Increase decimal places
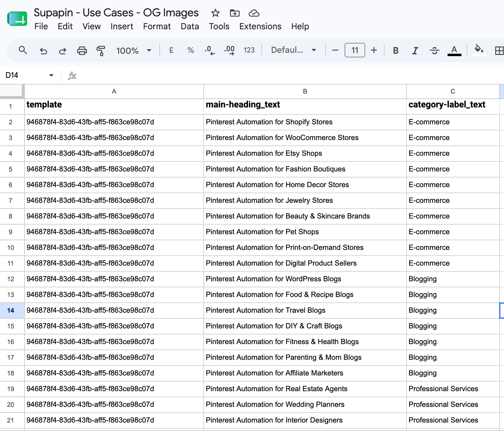Image resolution: width=504 pixels, height=431 pixels. point(229,50)
